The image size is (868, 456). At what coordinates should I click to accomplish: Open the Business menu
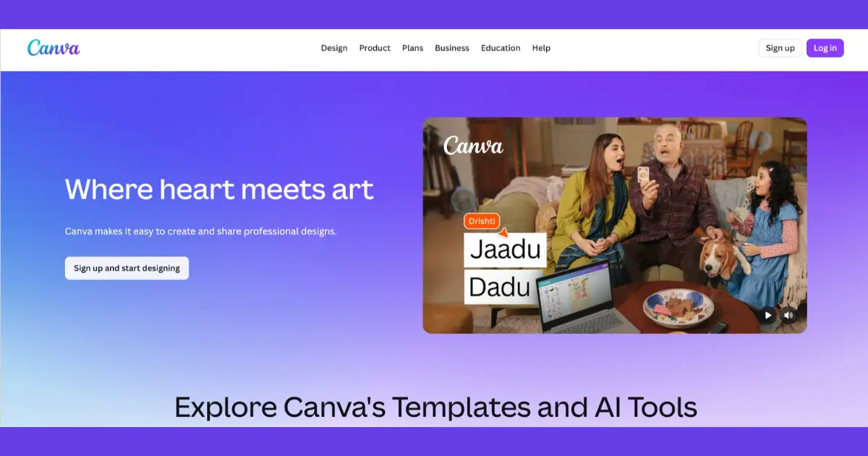(x=451, y=48)
